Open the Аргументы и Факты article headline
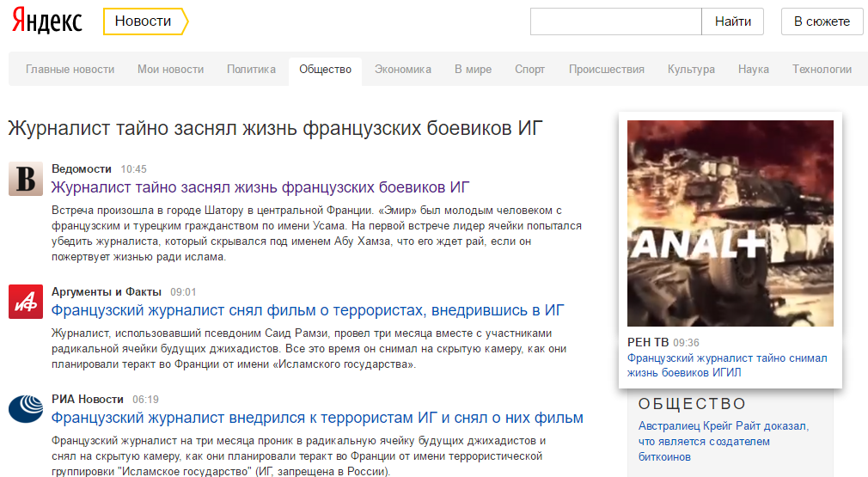This screenshot has width=868, height=477. [x=308, y=310]
